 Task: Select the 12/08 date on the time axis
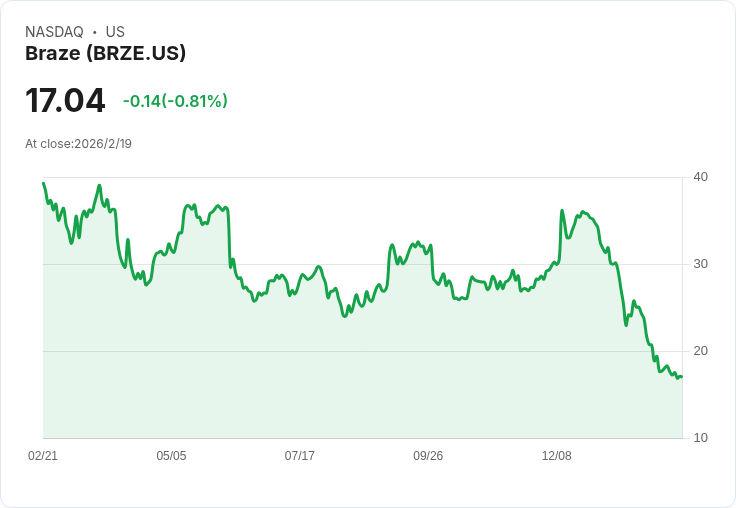coord(557,456)
